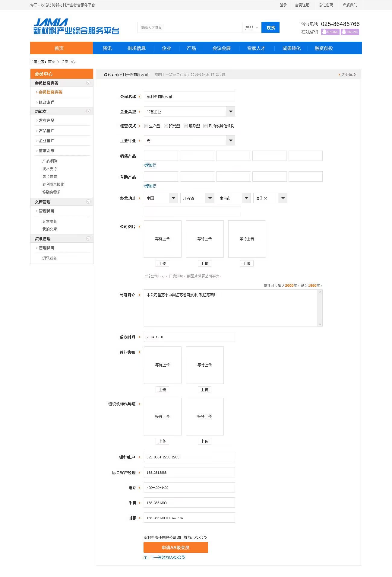Click the 公司简介 textarea scrollbar up arrow
This screenshot has width=392, height=577.
320,292
